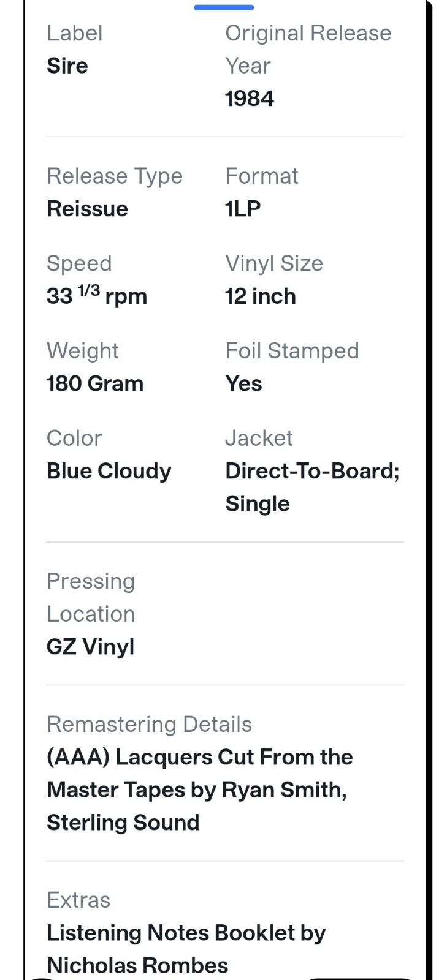Tap the Color field label
The width and height of the screenshot is (447, 980).
[74, 439]
